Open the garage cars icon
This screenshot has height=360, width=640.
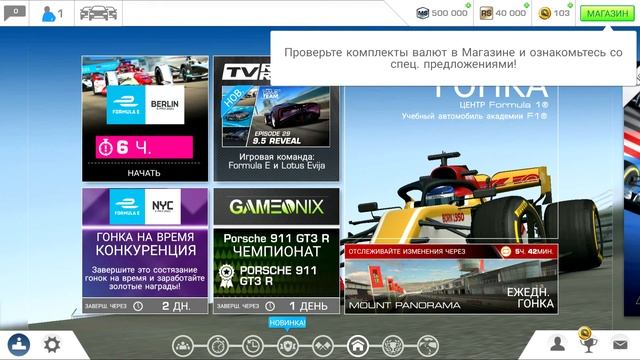tap(98, 13)
